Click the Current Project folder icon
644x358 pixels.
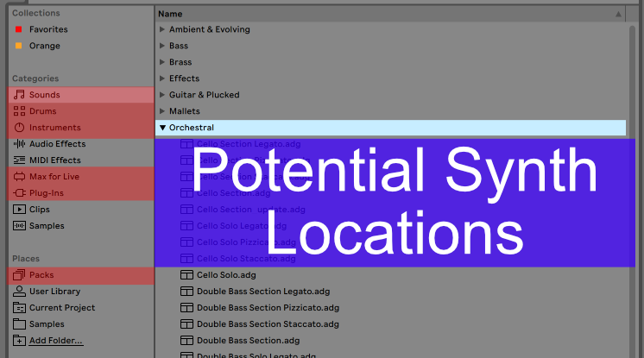tap(19, 307)
